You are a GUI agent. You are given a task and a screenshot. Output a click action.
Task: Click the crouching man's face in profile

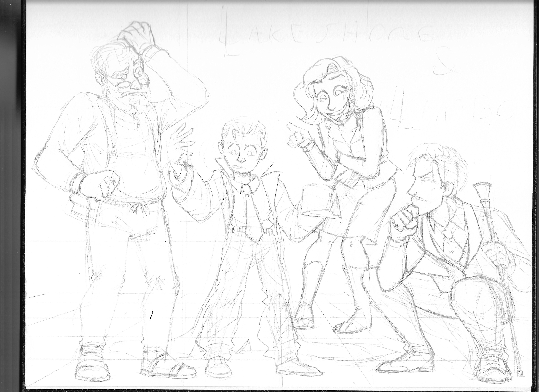(425, 189)
